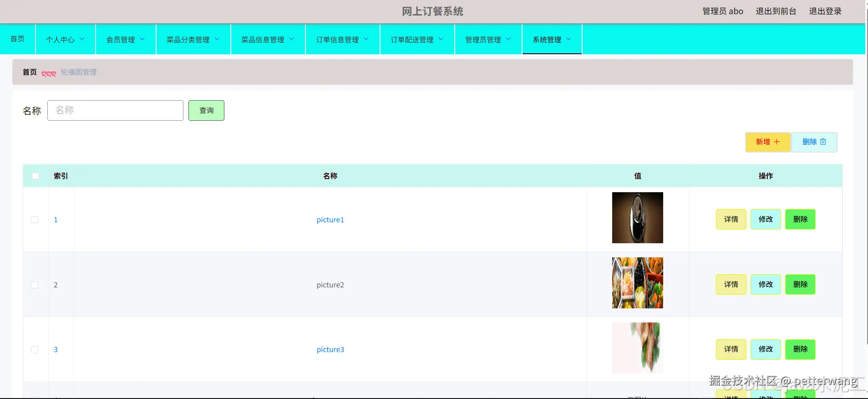
Task: Expand the chevron next to 菜品信息管理
Action: 292,39
